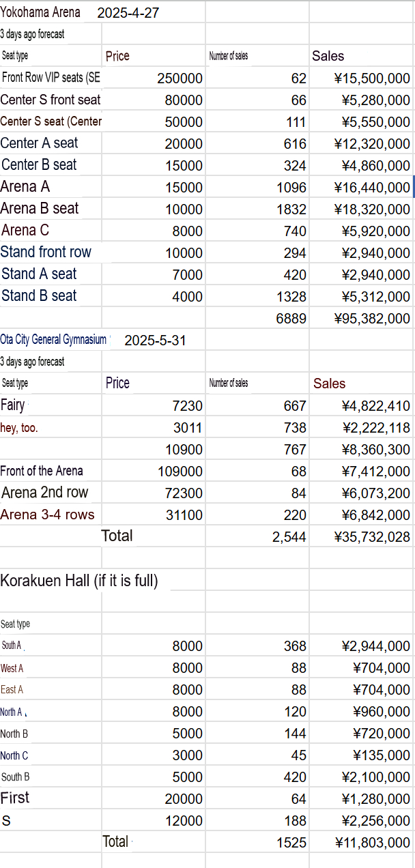Select the 2025-5-31 date cell
This screenshot has height=868, width=415.
155,341
